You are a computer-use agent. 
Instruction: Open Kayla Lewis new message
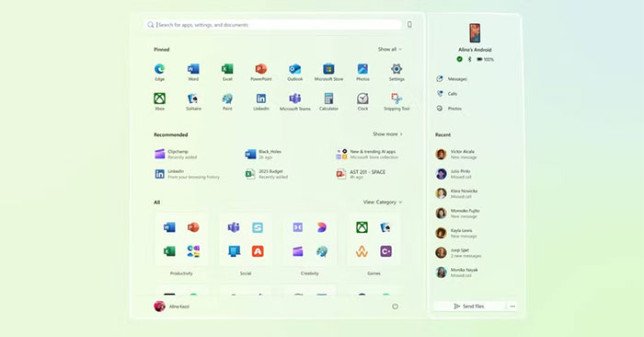point(456,233)
